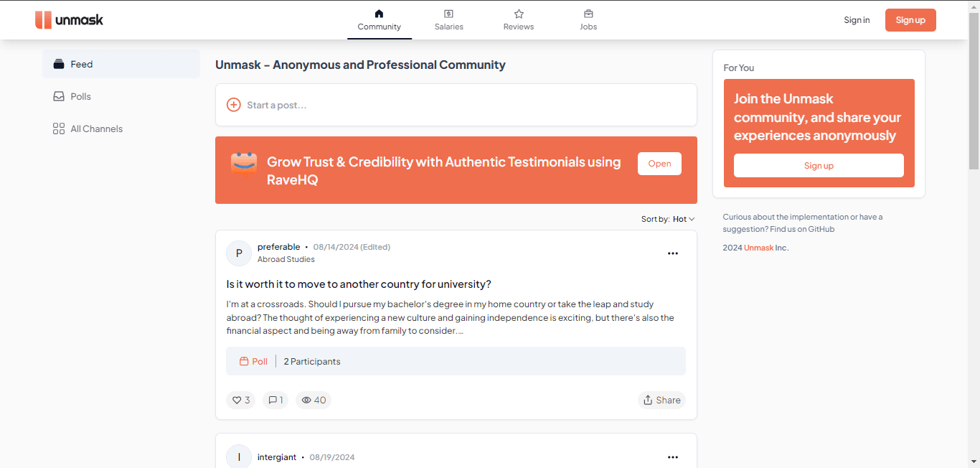
Task: Open Polls in the sidebar
Action: tap(121, 96)
